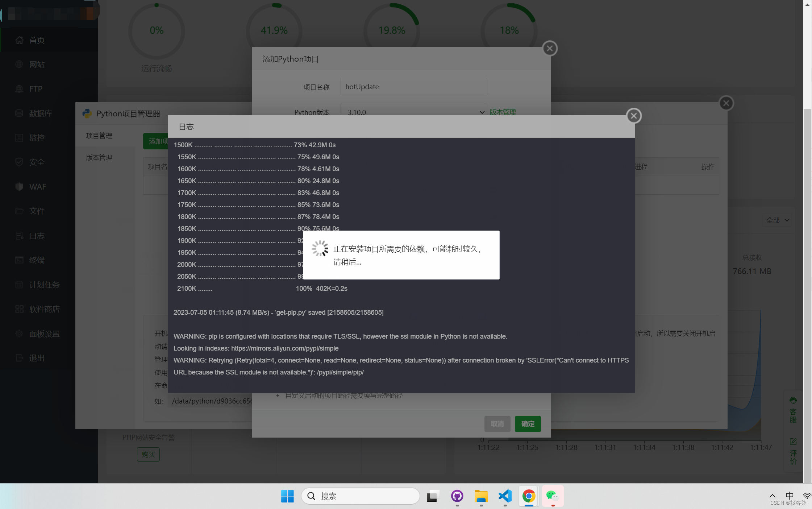Open the 评价 feedback widget
The width and height of the screenshot is (812, 509).
(793, 451)
